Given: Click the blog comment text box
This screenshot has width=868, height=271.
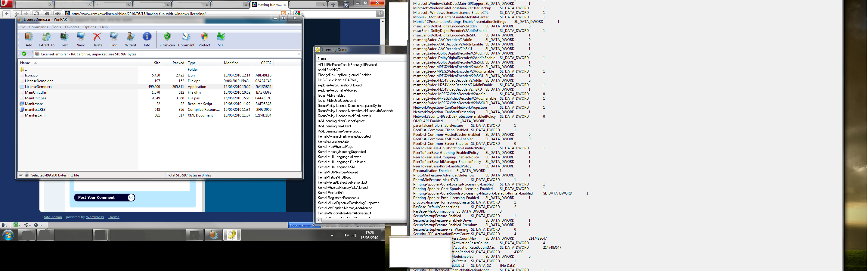Looking at the screenshot, I should coord(132,186).
